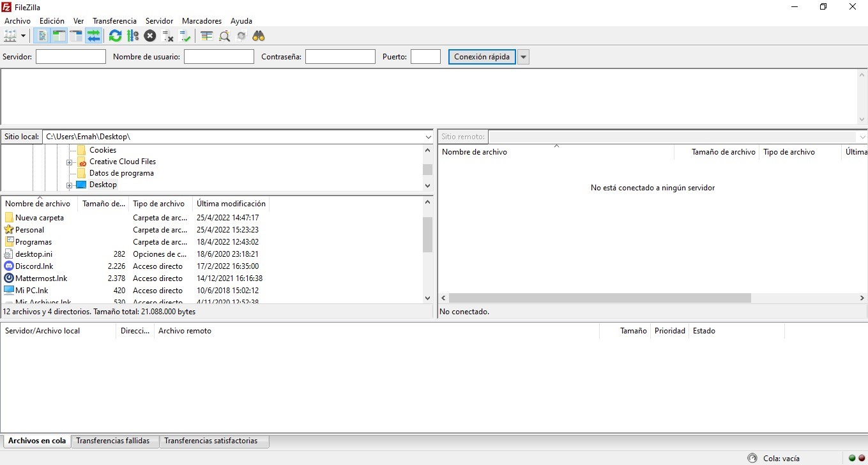This screenshot has width=868, height=465.
Task: Switch to Transferencias fallidas tab
Action: (x=112, y=441)
